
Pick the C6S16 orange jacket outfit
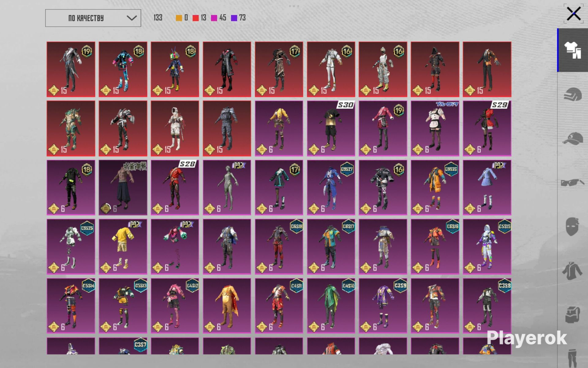pyautogui.click(x=435, y=247)
